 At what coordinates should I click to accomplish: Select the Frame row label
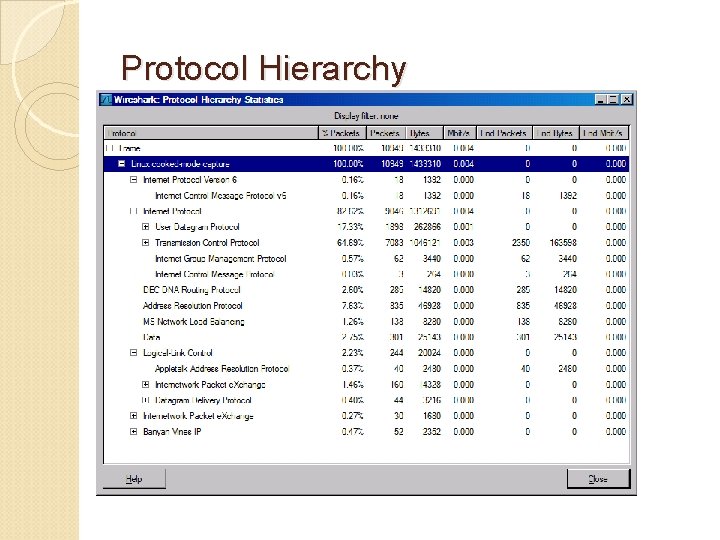[129, 148]
